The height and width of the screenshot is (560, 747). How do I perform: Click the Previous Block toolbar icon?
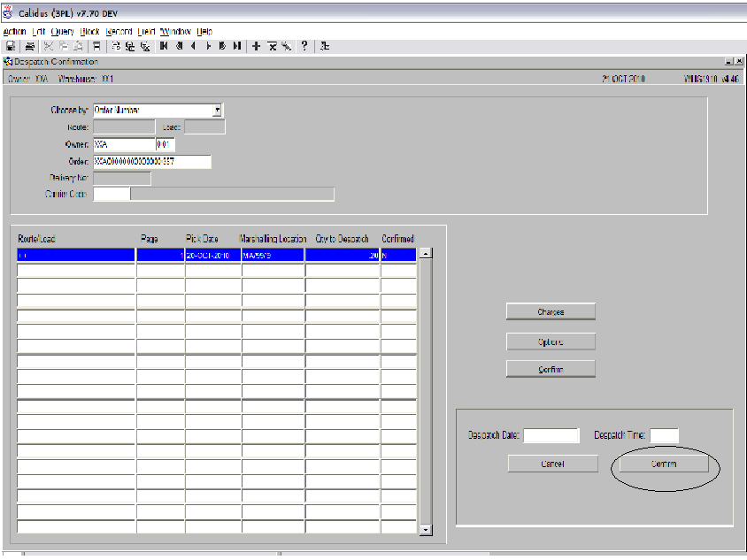coord(179,46)
